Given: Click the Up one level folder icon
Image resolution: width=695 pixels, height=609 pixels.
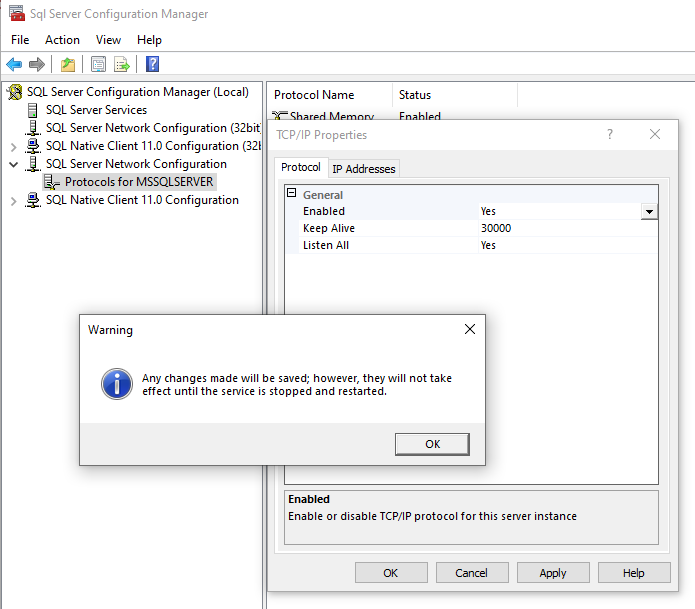Looking at the screenshot, I should click(x=68, y=65).
